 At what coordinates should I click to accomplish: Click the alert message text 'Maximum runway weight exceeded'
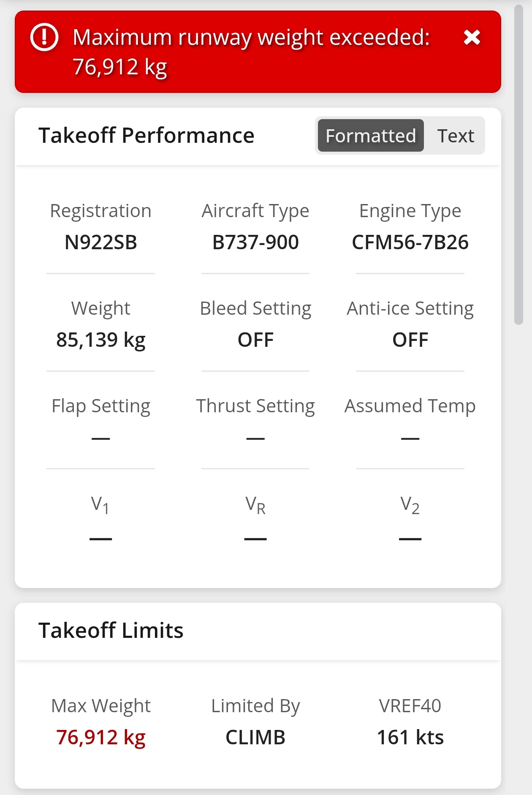click(x=251, y=38)
